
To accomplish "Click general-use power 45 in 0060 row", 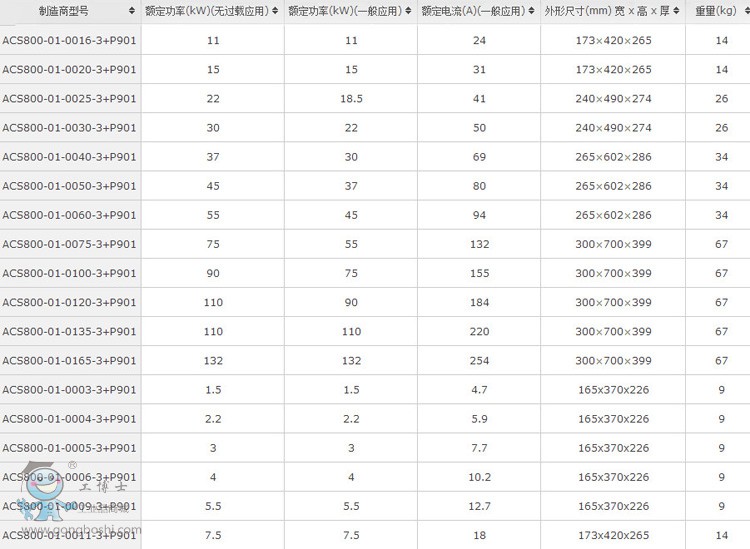I will pos(351,215).
